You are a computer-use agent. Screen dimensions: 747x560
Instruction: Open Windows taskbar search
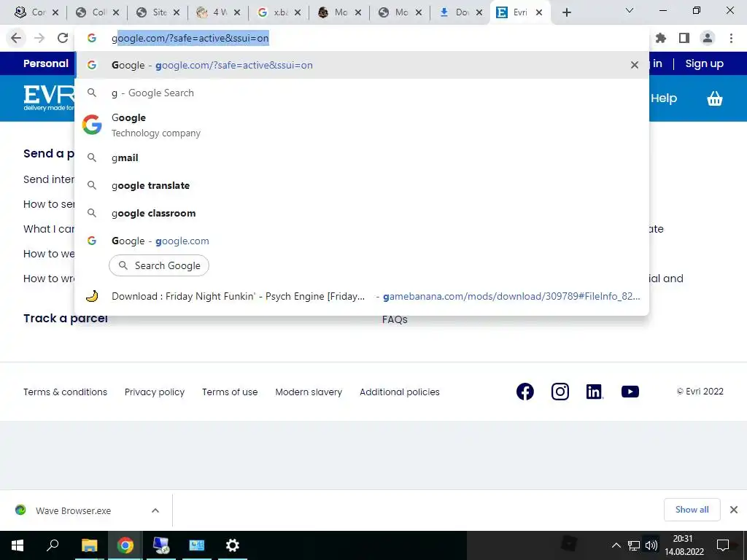53,545
